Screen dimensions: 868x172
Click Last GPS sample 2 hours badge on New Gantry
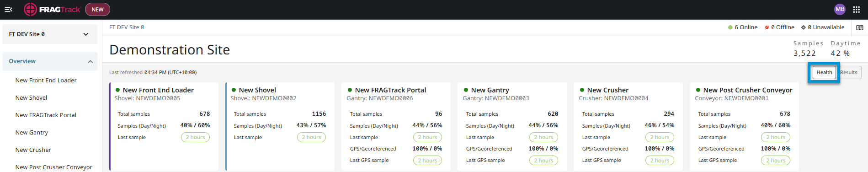coord(543,161)
